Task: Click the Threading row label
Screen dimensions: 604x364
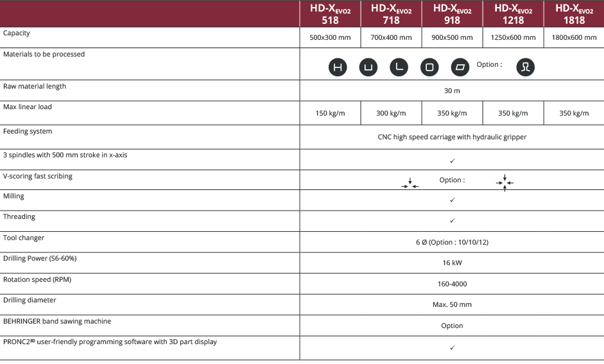Action: tap(19, 217)
